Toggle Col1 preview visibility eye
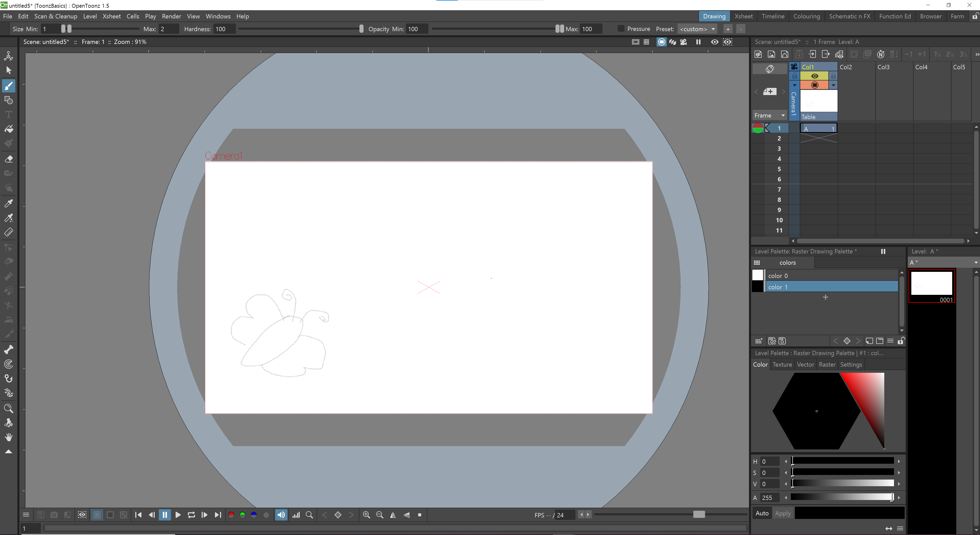 pyautogui.click(x=815, y=76)
